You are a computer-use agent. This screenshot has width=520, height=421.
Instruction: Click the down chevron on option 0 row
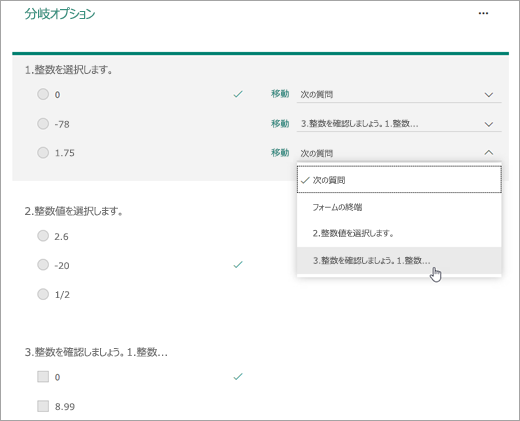tap(489, 95)
